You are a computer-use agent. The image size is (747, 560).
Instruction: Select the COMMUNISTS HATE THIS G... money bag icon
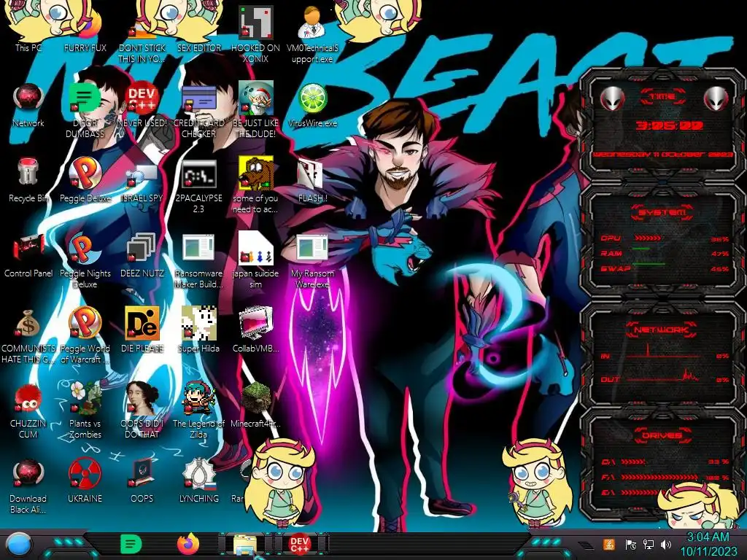click(28, 335)
